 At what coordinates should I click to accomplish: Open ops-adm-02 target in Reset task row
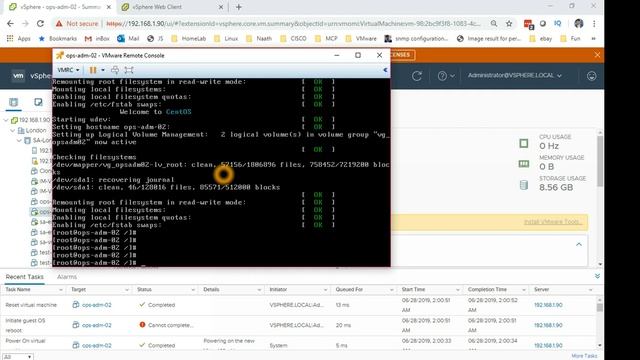[96, 305]
